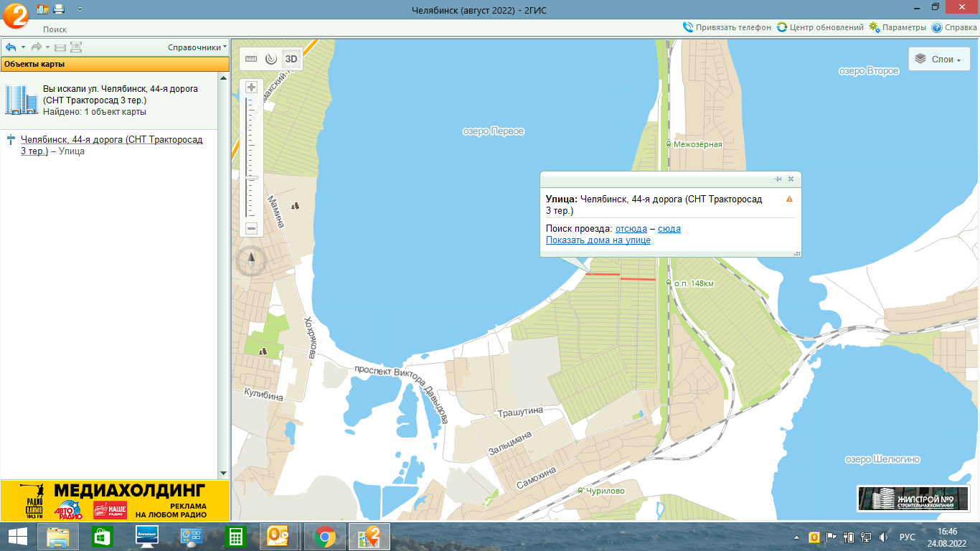
Task: Open the quick access toolbar customize arrow
Action: click(x=79, y=9)
